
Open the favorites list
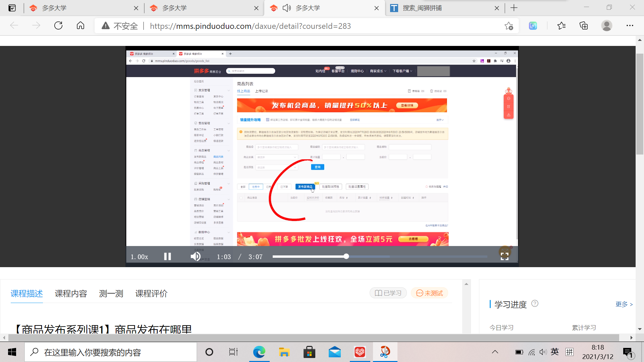click(x=561, y=26)
